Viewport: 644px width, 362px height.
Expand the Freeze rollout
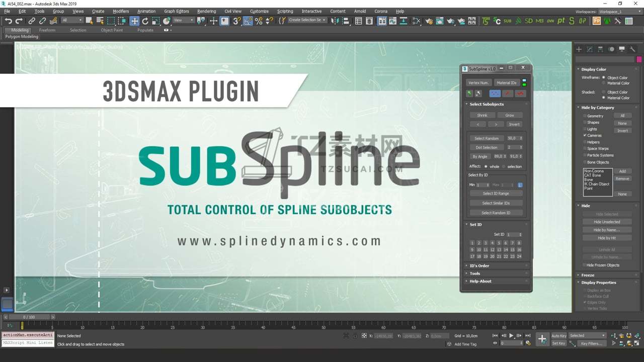tap(608, 275)
